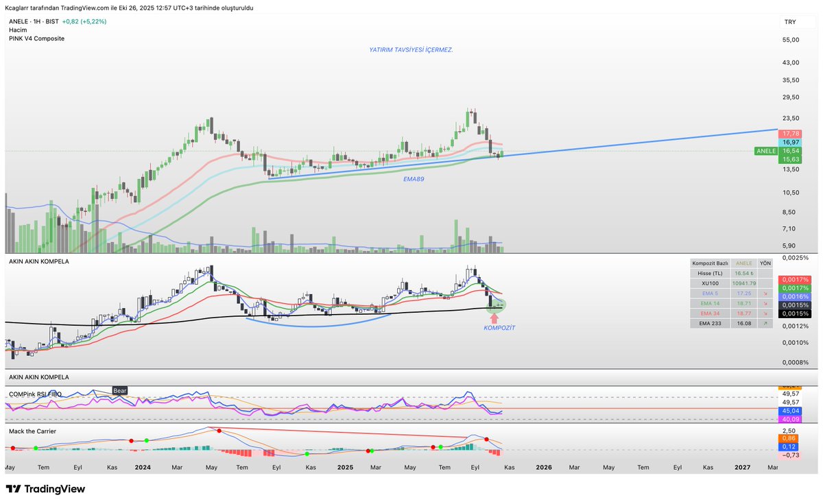Image resolution: width=823 pixels, height=504 pixels.
Task: Click the up arrow in the EMA 233 row
Action: click(x=765, y=322)
